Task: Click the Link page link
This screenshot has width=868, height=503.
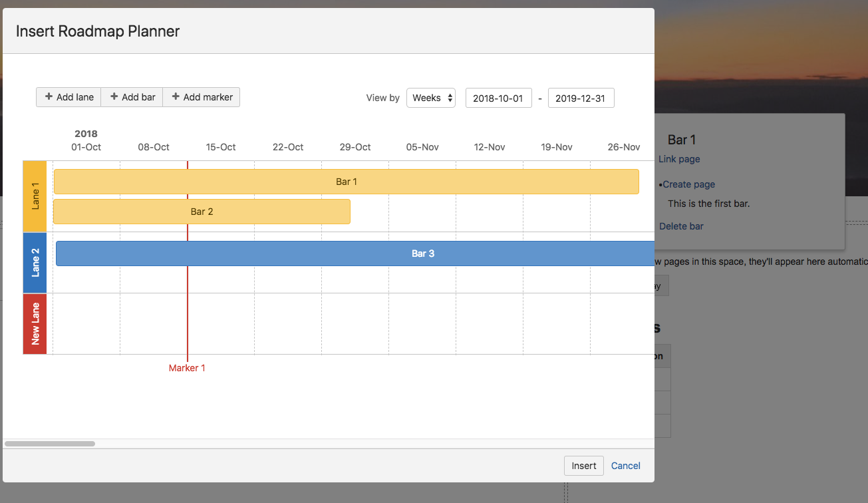Action: 679,159
